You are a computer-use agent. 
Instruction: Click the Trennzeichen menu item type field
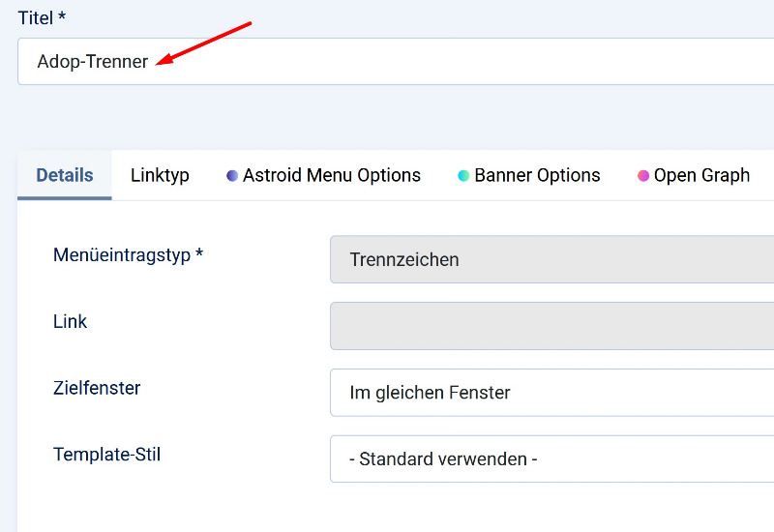point(551,259)
